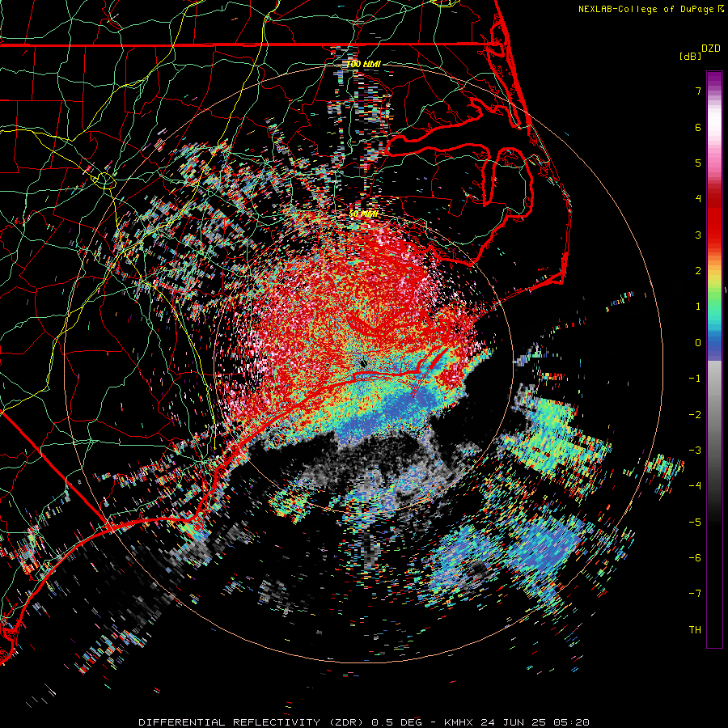Select the positive 3 dB scale label

[x=698, y=235]
